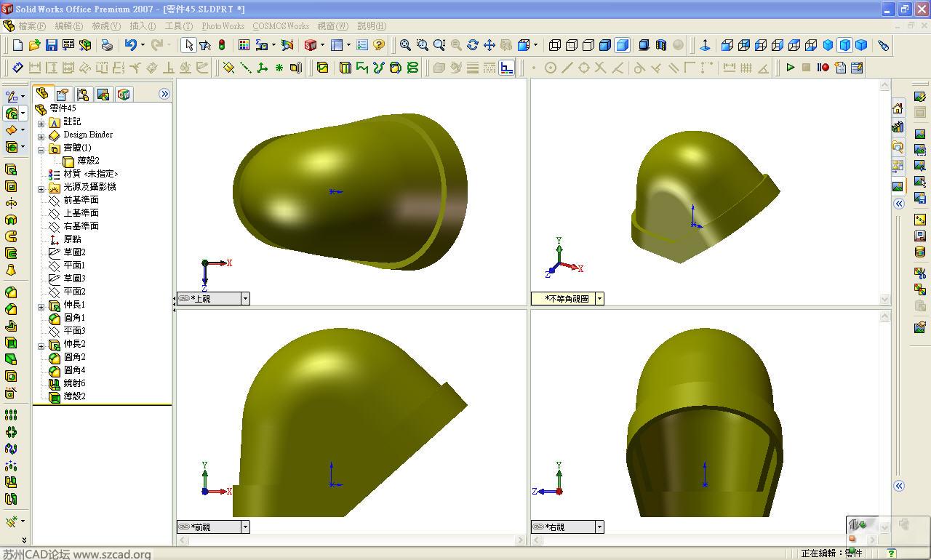Expand the 伸長1 feature node

tap(41, 306)
